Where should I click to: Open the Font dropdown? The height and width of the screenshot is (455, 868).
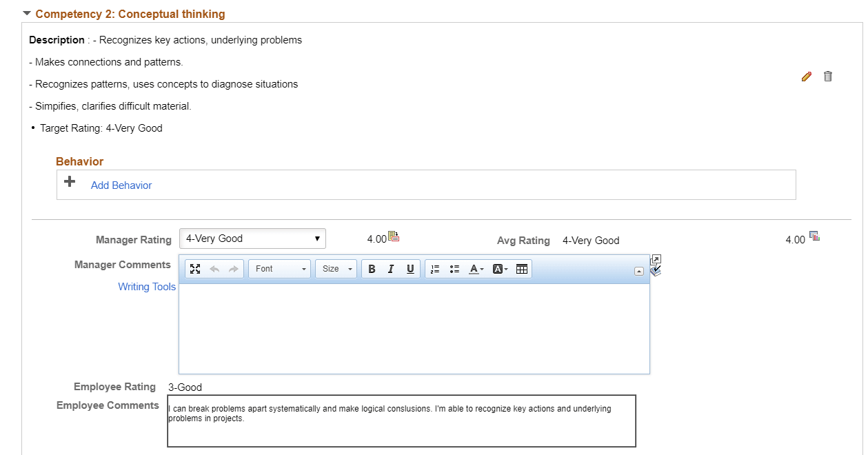[279, 269]
